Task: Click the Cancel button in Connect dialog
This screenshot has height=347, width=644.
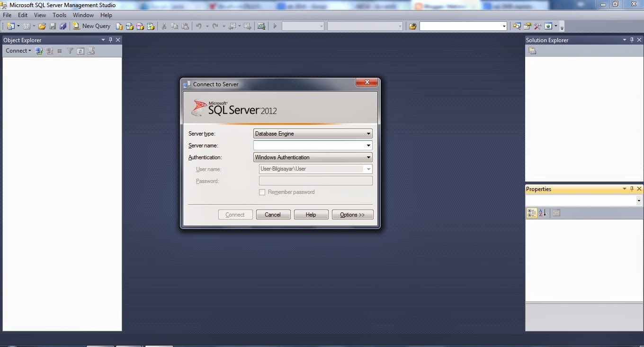Action: tap(273, 214)
